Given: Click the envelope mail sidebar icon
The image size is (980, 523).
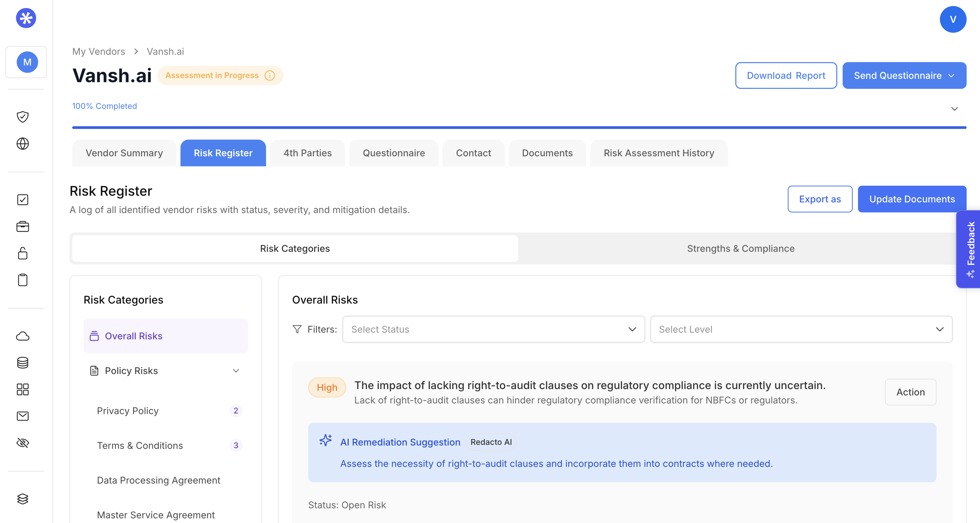Looking at the screenshot, I should coord(23,416).
